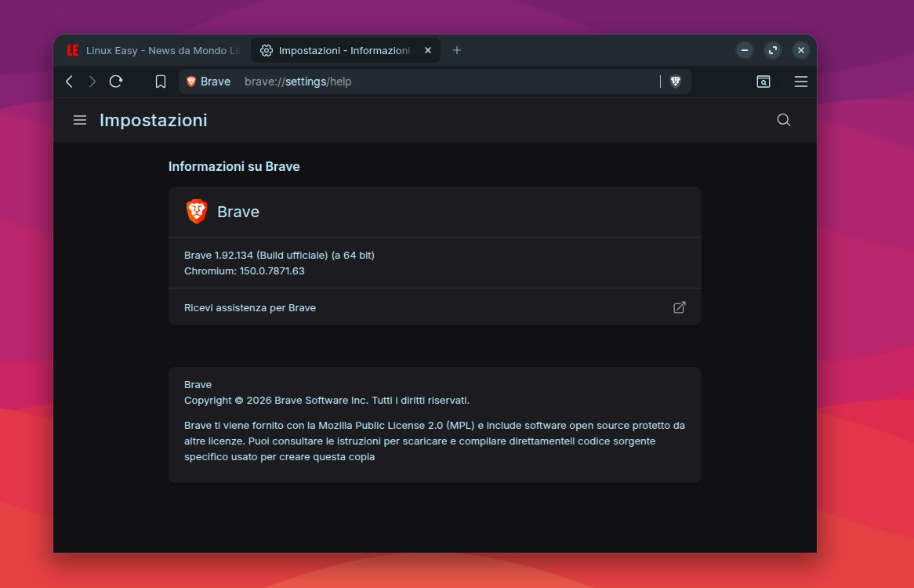Open external link icon for Brave assistance
This screenshot has width=914, height=588.
679,307
